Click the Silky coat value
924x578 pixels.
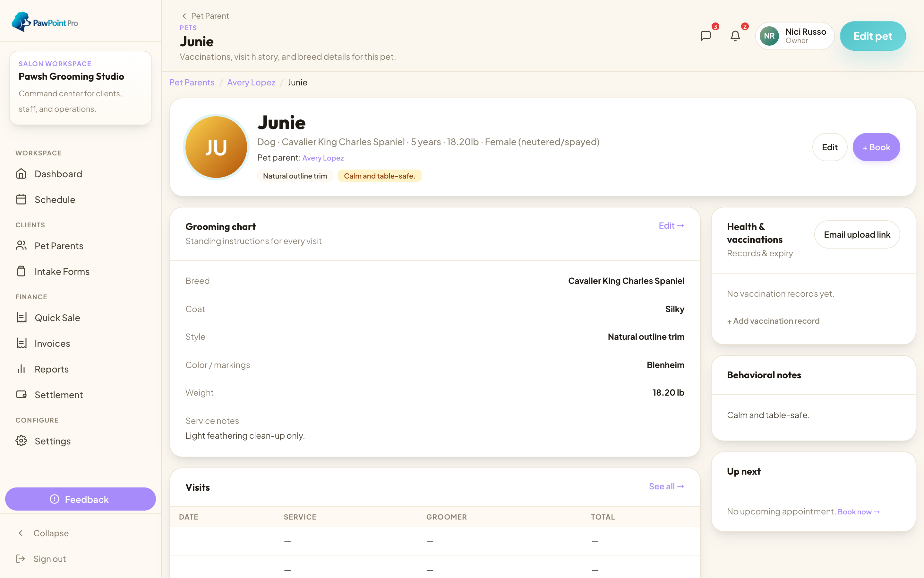pos(675,309)
